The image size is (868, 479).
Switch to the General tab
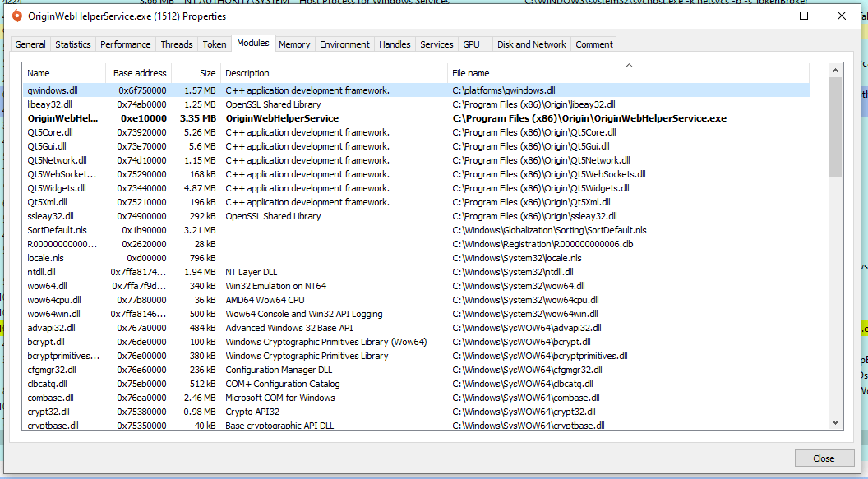coord(30,44)
